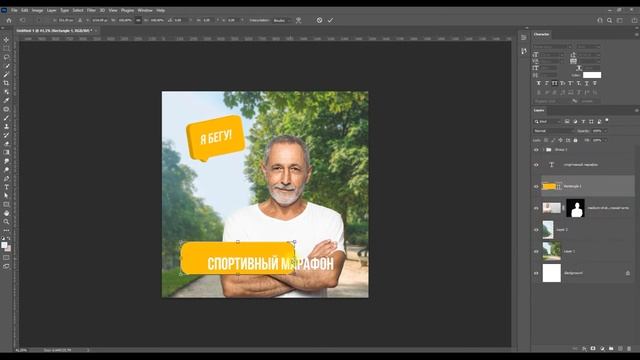Screen dimensions: 640x360
Task: Select the Hand tool
Action: point(6,213)
